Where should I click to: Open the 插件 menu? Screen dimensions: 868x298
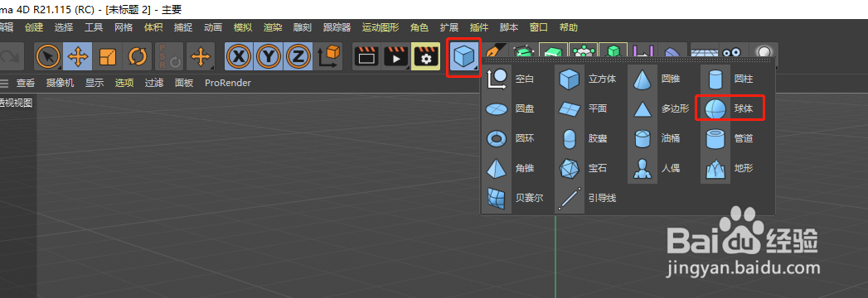click(x=479, y=27)
